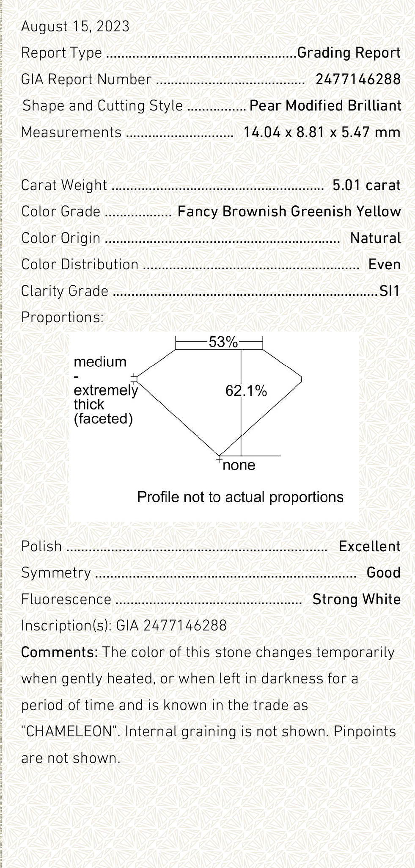The width and height of the screenshot is (415, 868).
Task: Click the 62.1% depth percentage in diagram
Action: [246, 391]
